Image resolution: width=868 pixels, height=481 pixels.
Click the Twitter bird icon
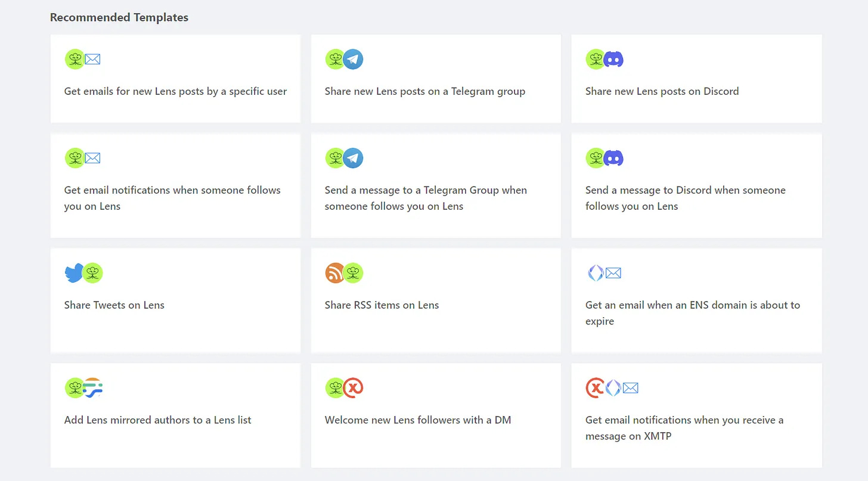(73, 274)
